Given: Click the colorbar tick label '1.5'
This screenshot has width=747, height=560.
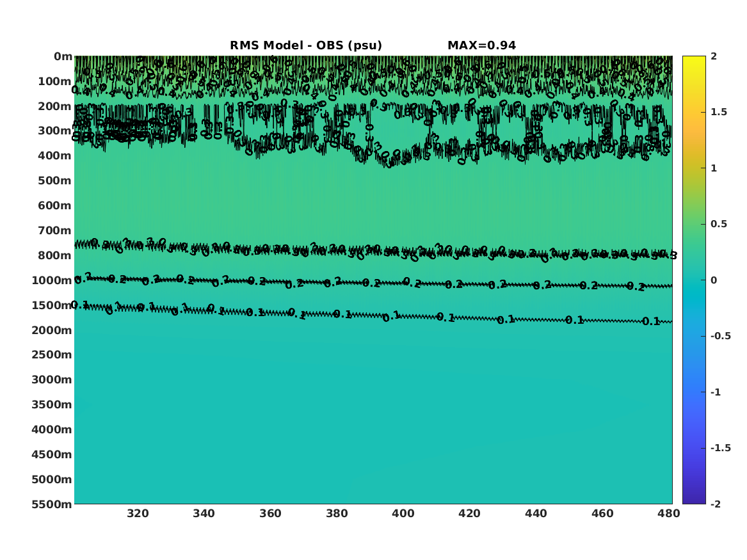Looking at the screenshot, I should (x=719, y=112).
